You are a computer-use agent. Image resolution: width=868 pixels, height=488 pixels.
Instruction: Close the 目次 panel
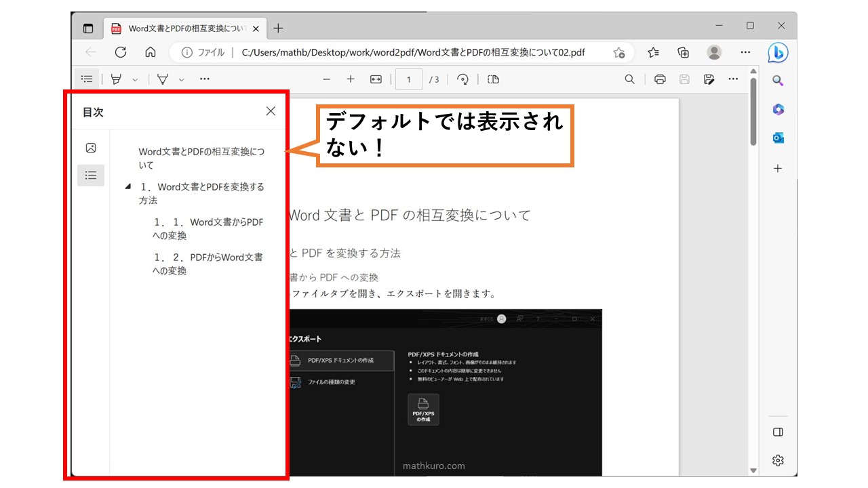pyautogui.click(x=271, y=111)
